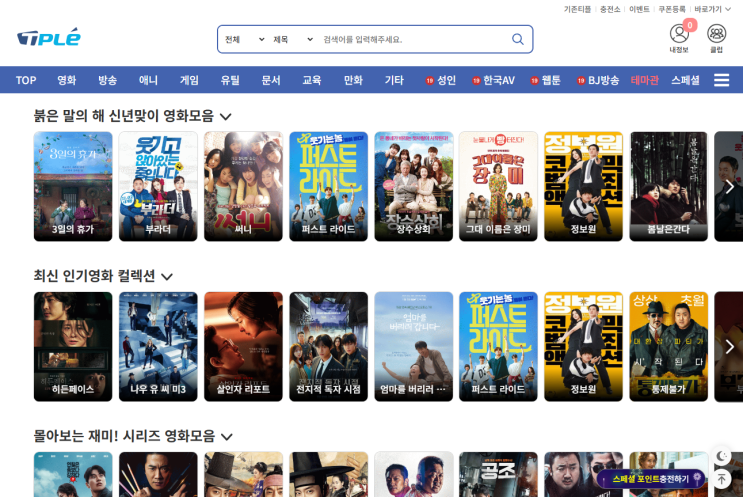Open the 엄마를 버리러 movie poster
Image resolution: width=743 pixels, height=497 pixels.
414,347
